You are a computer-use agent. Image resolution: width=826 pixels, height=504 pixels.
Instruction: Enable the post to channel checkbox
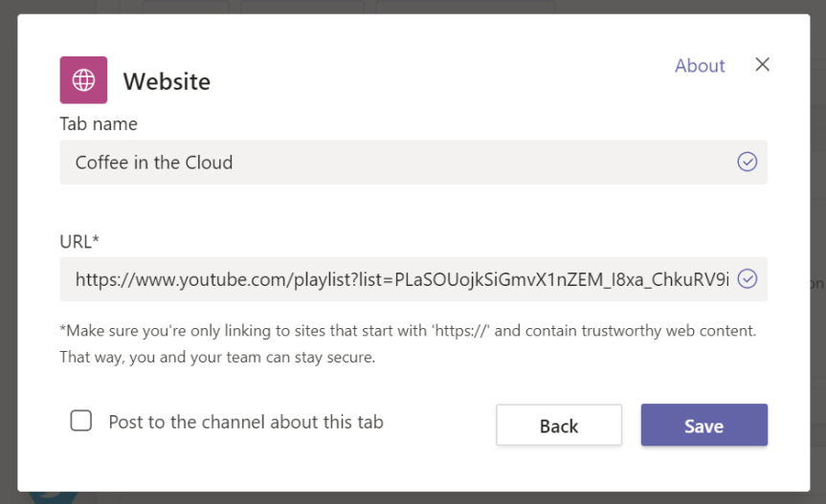pyautogui.click(x=81, y=422)
